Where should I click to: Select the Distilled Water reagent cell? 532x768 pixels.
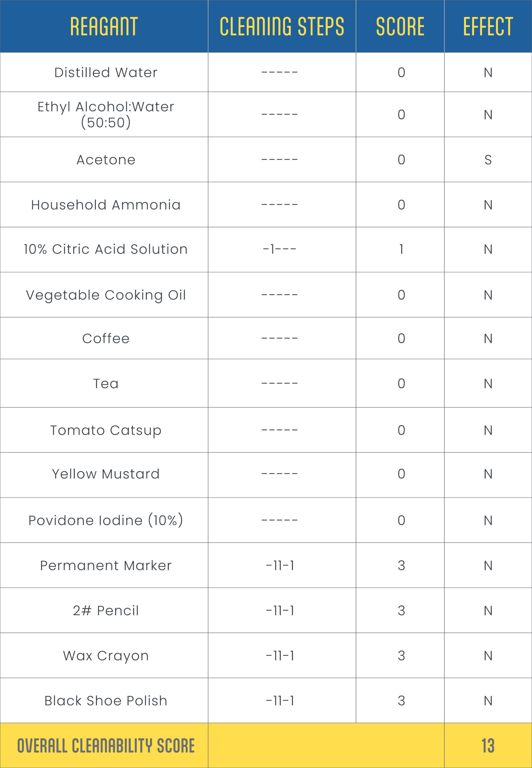106,73
